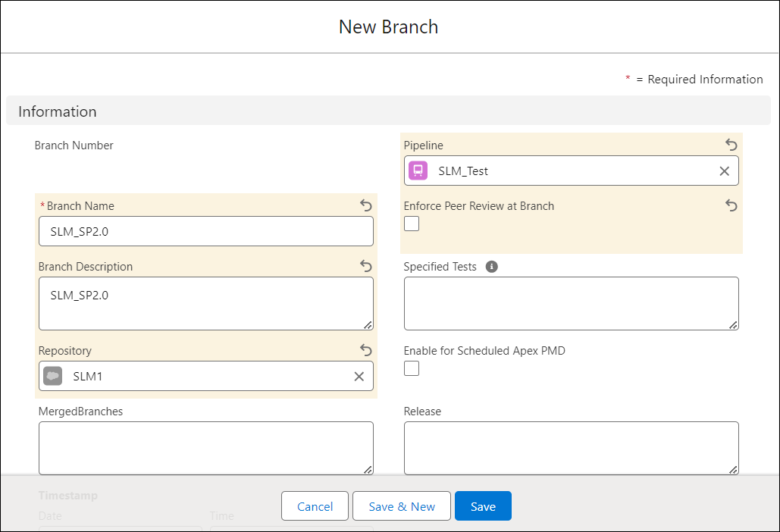This screenshot has height=532, width=780.
Task: Cancel creating the new branch
Action: click(315, 505)
